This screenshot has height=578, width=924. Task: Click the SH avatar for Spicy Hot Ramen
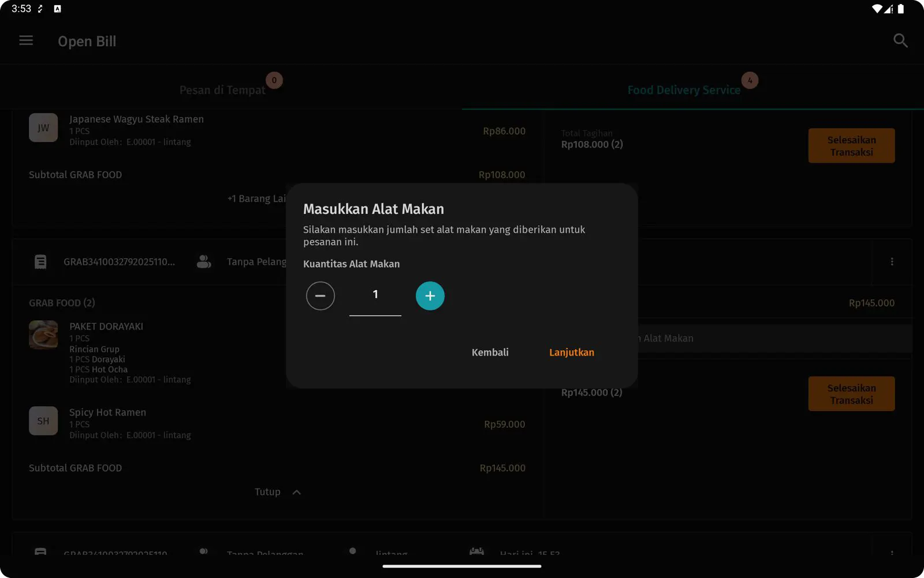(x=43, y=421)
